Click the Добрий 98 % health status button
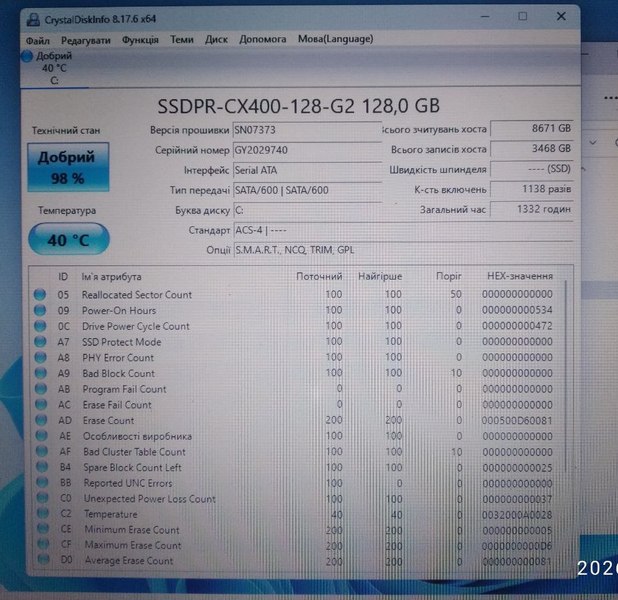Viewport: 618px width, 600px height. click(66, 167)
